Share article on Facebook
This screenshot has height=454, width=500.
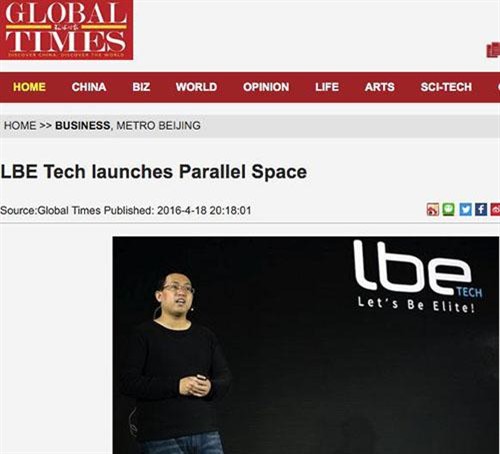(481, 210)
